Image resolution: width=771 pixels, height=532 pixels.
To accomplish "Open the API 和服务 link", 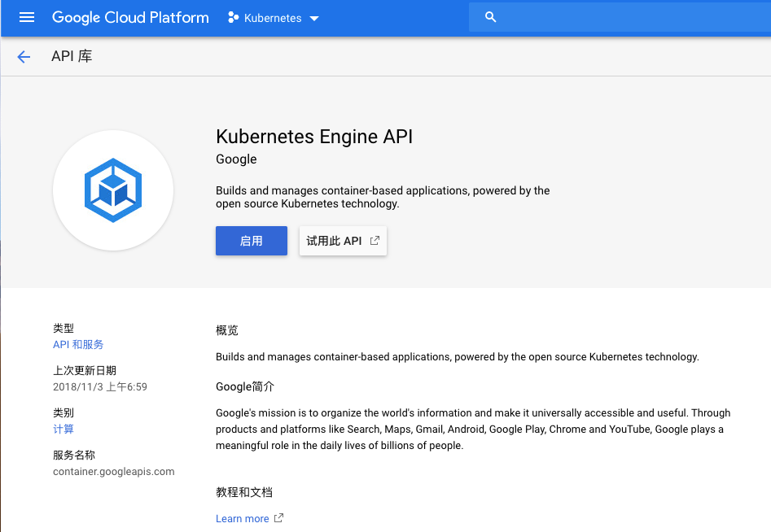I will pyautogui.click(x=78, y=344).
